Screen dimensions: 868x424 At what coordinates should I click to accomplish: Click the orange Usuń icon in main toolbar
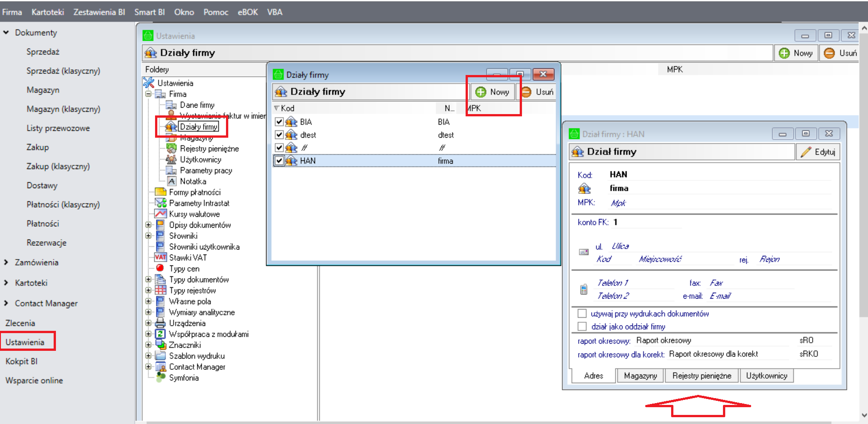(x=829, y=53)
